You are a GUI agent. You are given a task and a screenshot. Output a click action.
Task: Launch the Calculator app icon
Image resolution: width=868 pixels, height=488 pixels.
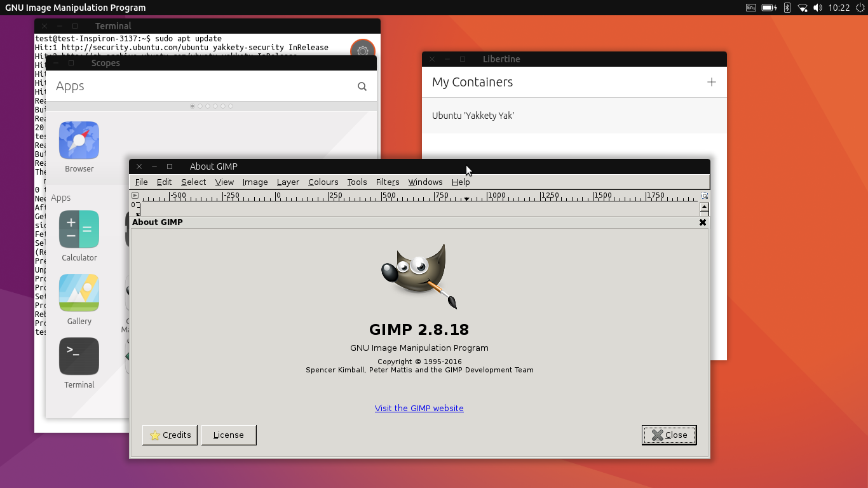pos(79,229)
